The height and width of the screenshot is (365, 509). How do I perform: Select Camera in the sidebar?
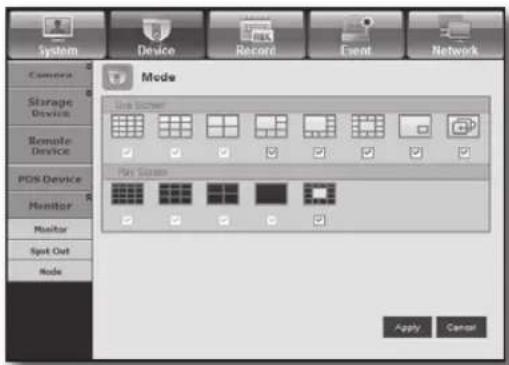pos(50,75)
